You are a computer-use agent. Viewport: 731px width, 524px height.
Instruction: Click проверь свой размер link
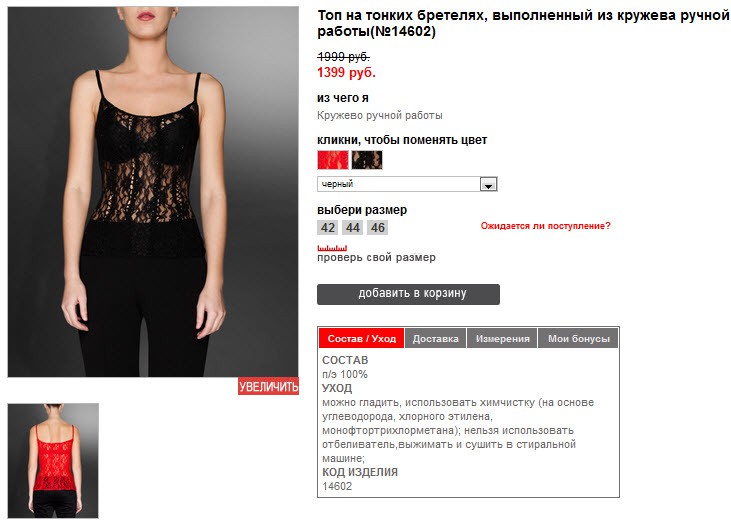[377, 257]
